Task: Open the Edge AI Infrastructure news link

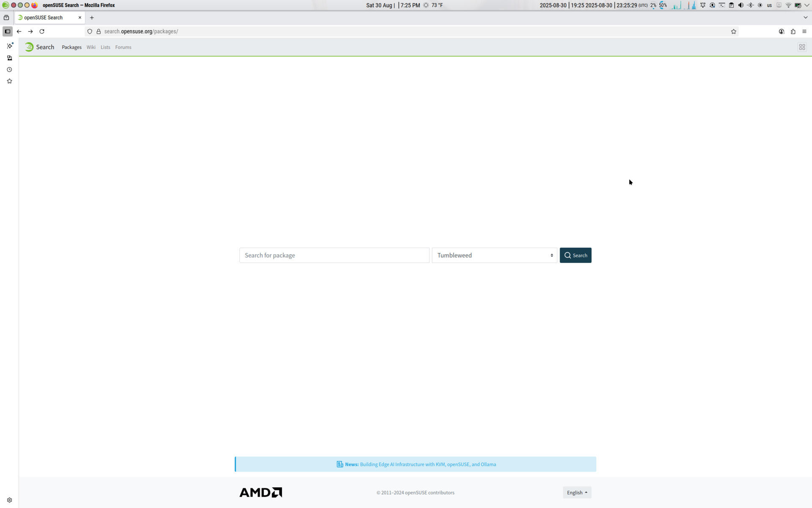Action: (428, 464)
